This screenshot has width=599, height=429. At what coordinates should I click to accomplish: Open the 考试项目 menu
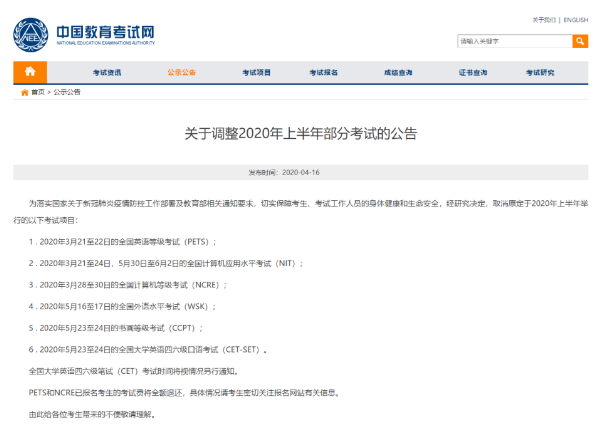tap(256, 73)
